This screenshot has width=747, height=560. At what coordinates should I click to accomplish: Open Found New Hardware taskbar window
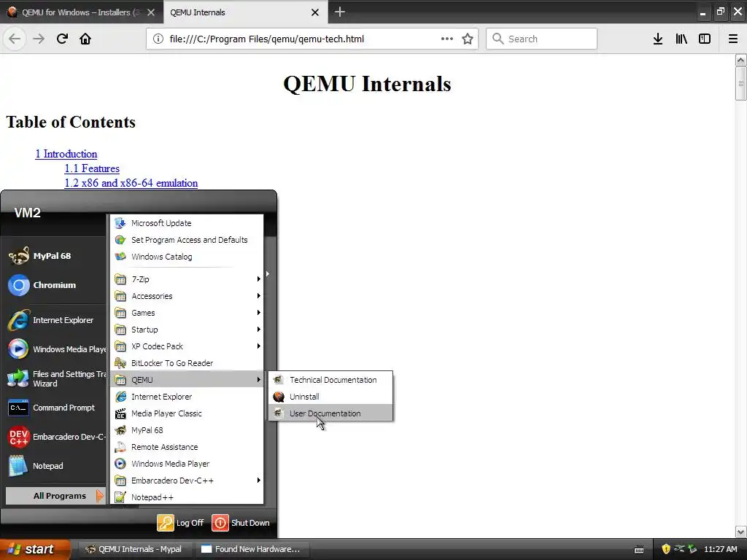[x=251, y=549]
